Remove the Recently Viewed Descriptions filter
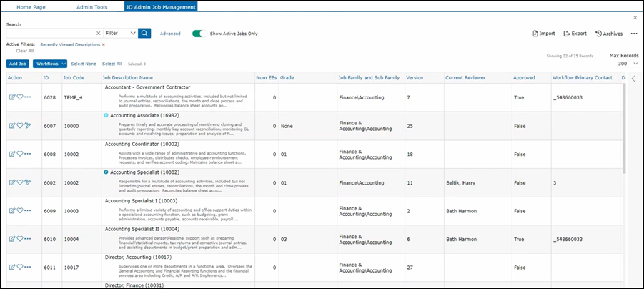Image resolution: width=644 pixels, height=289 pixels. click(104, 44)
